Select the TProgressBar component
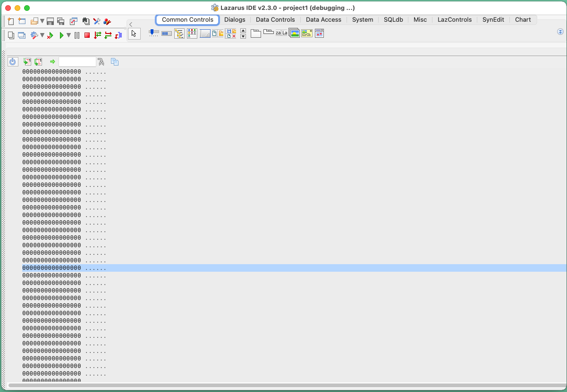 pos(167,33)
